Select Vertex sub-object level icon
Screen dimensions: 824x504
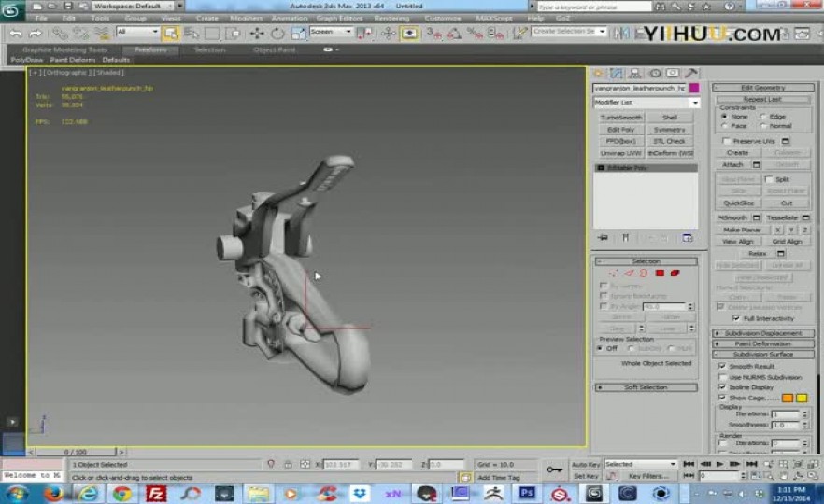613,273
